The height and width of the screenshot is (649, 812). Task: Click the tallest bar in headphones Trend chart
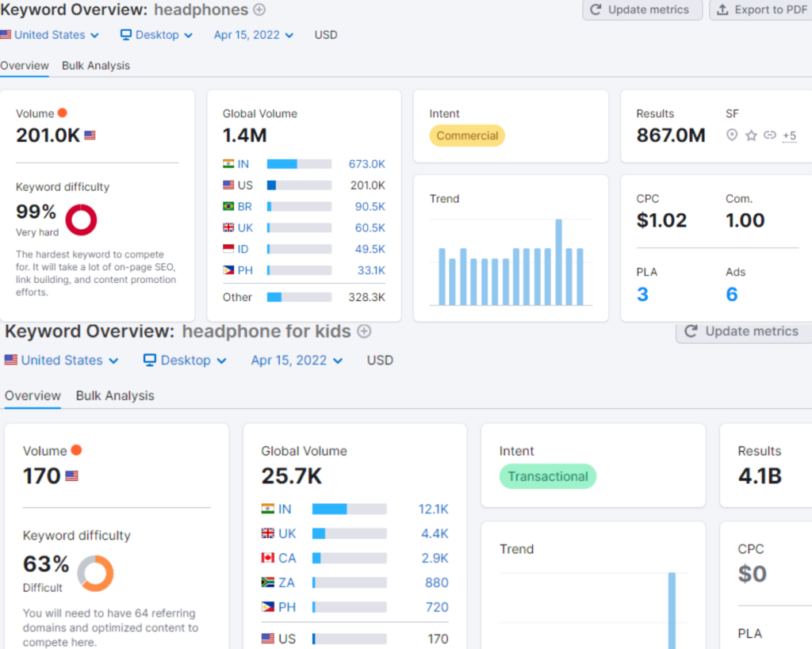(558, 262)
